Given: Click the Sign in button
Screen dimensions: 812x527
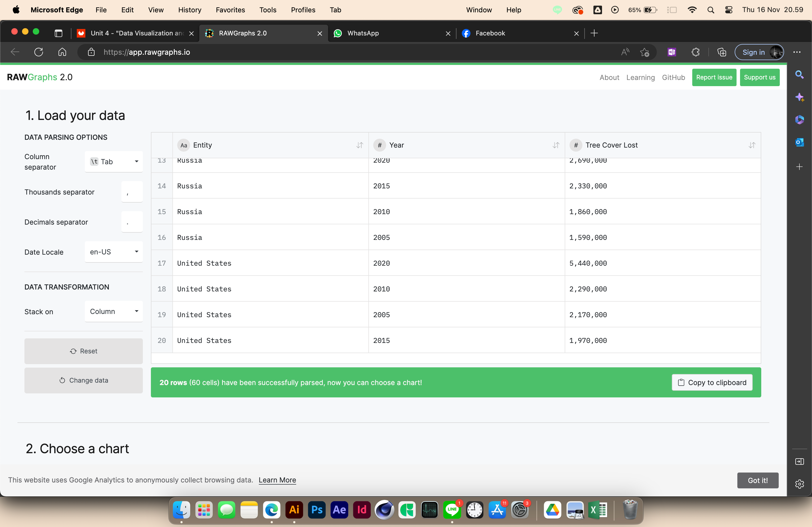Looking at the screenshot, I should tap(759, 52).
